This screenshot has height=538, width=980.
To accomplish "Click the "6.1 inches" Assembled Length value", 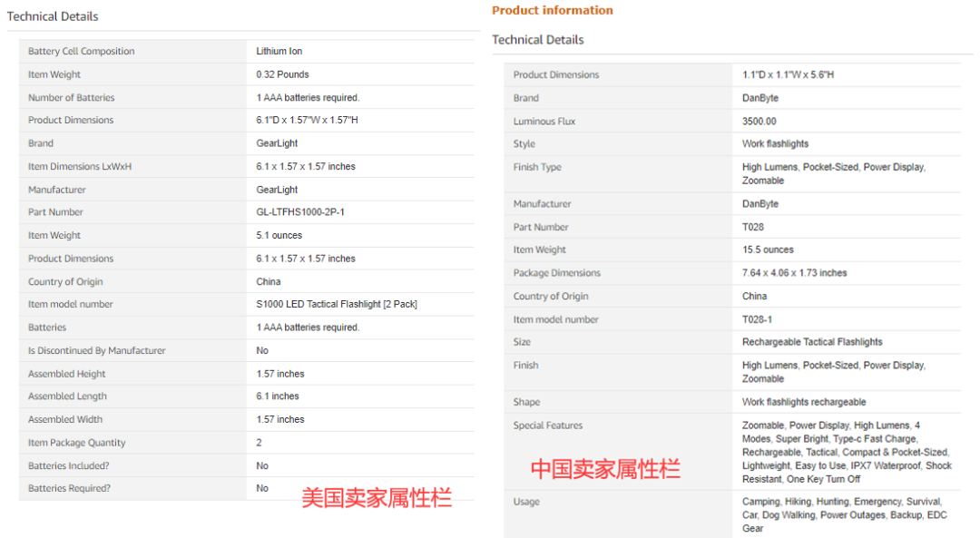I will [278, 396].
